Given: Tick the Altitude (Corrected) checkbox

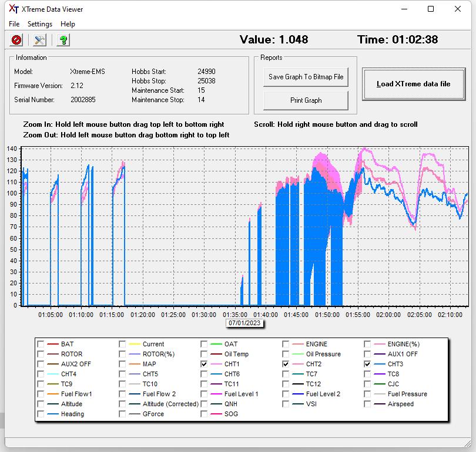Looking at the screenshot, I should 122,404.
